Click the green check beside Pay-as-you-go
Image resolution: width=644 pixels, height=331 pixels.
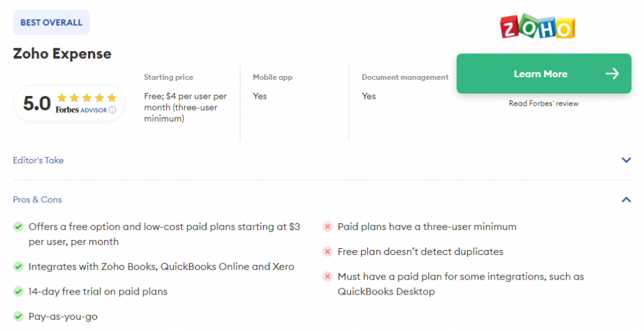(x=19, y=317)
